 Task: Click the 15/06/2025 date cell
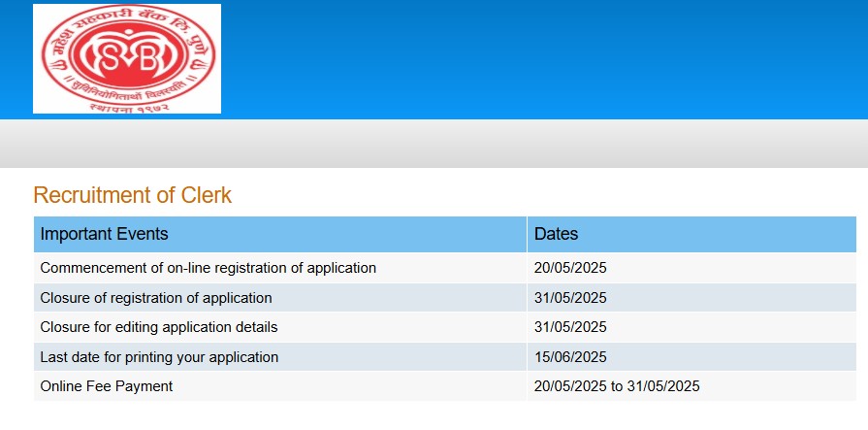pyautogui.click(x=691, y=357)
